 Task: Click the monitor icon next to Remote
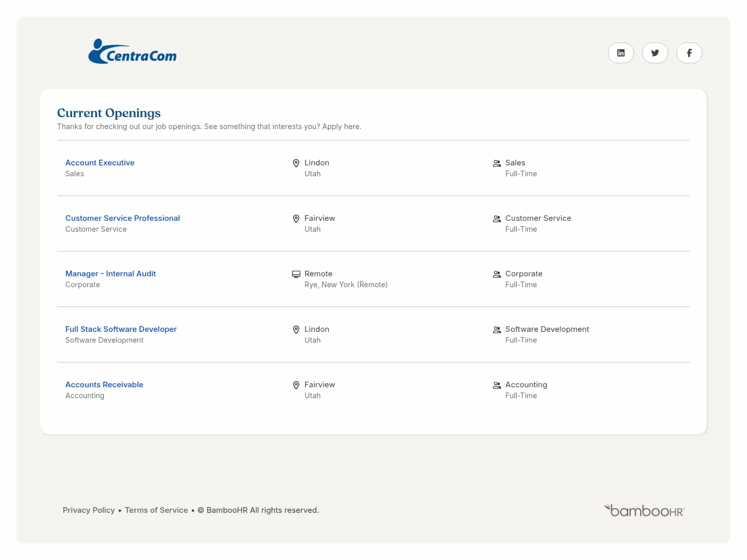pyautogui.click(x=296, y=274)
